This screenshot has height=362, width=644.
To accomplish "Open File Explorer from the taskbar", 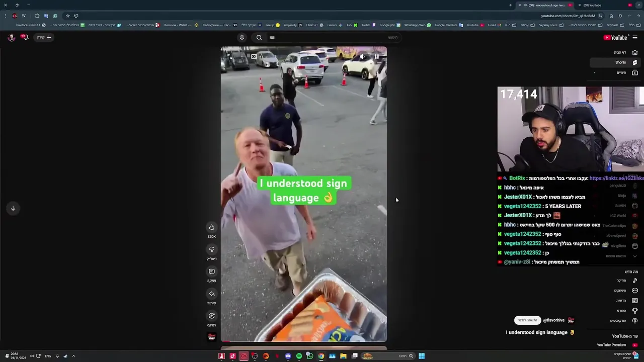I will click(x=343, y=356).
